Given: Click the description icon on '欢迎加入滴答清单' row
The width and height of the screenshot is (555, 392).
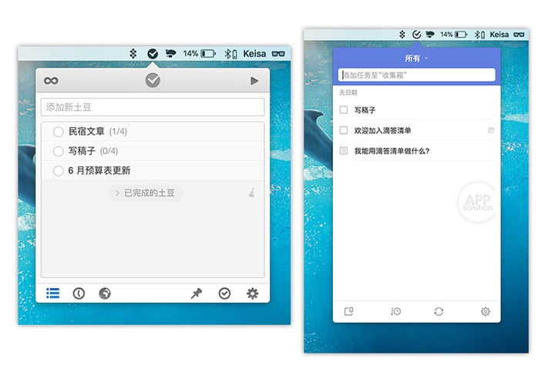Looking at the screenshot, I should (490, 130).
